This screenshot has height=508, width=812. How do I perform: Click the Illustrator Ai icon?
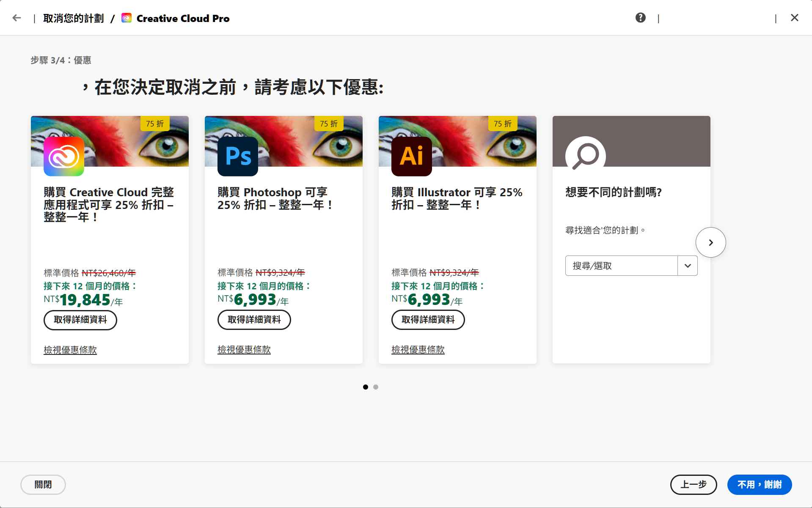412,156
